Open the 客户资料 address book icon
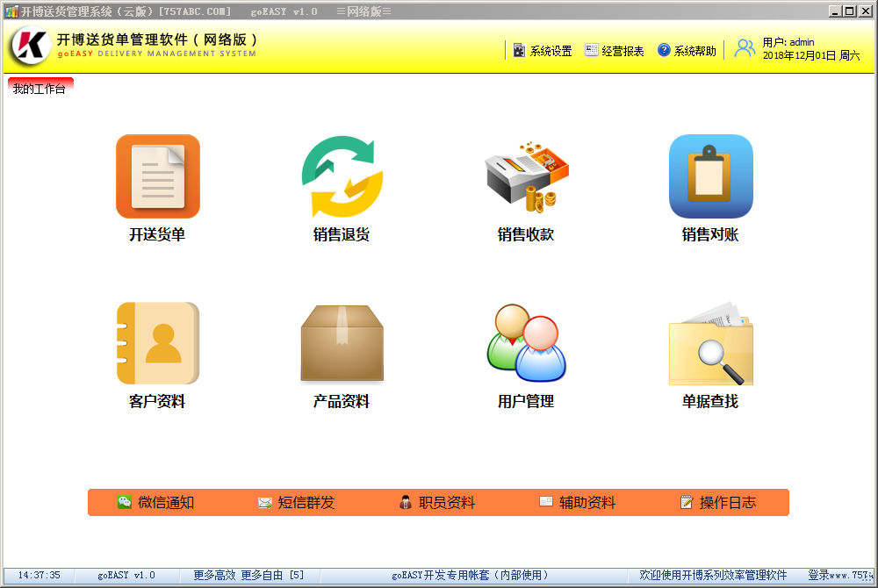Image resolution: width=878 pixels, height=588 pixels. 158,343
